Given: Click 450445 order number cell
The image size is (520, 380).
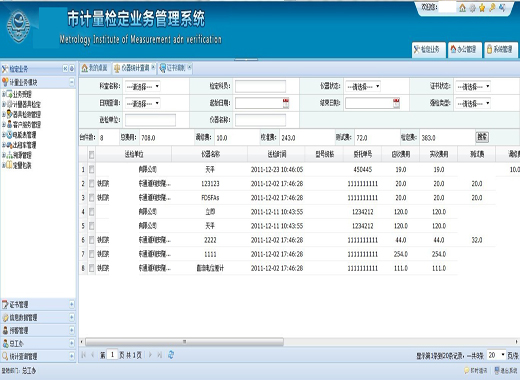Looking at the screenshot, I should (x=363, y=170).
